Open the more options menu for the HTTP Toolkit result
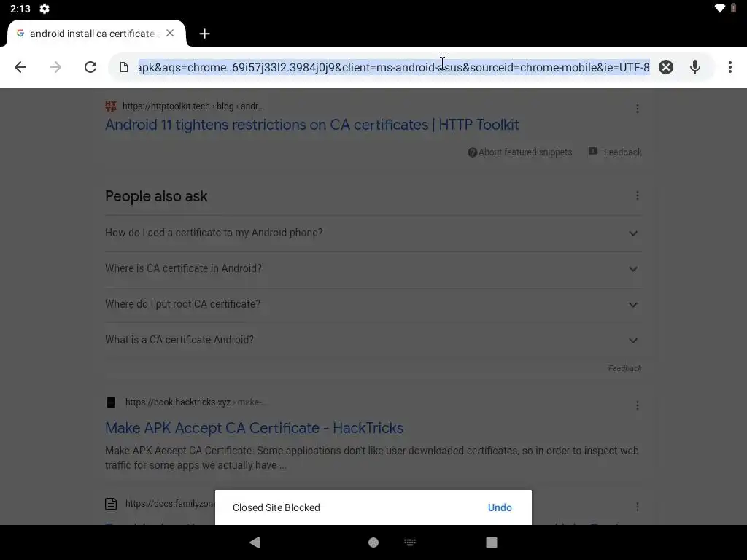Viewport: 747px width, 560px height. [638, 109]
